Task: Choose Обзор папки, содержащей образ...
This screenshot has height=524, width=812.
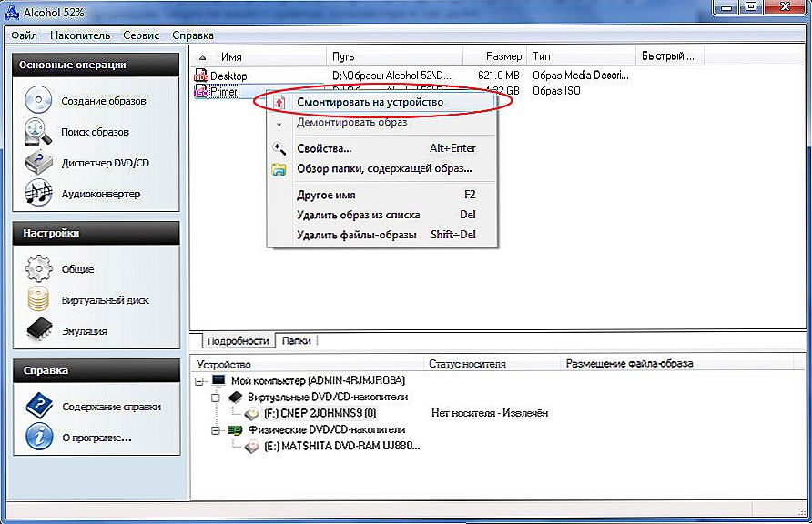Action: click(x=382, y=168)
